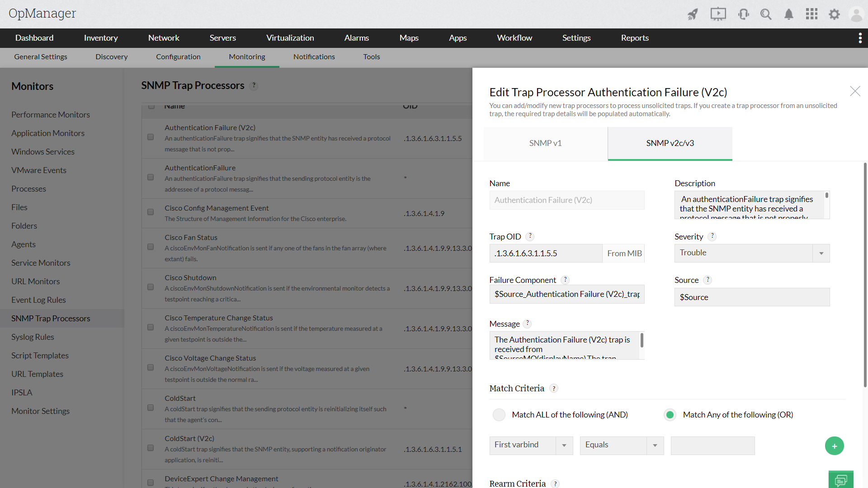Click the green plus add criteria button
This screenshot has height=488, width=868.
tap(834, 446)
